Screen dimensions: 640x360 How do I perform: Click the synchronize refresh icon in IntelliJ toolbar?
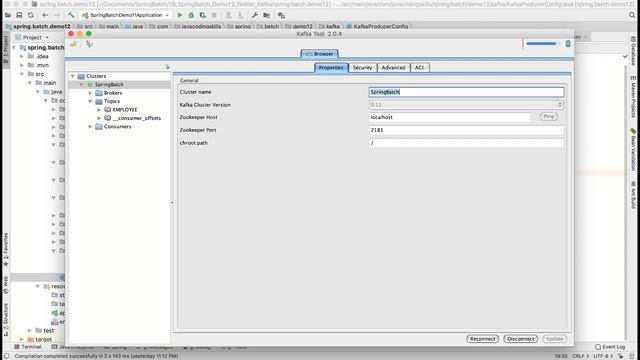31,15
